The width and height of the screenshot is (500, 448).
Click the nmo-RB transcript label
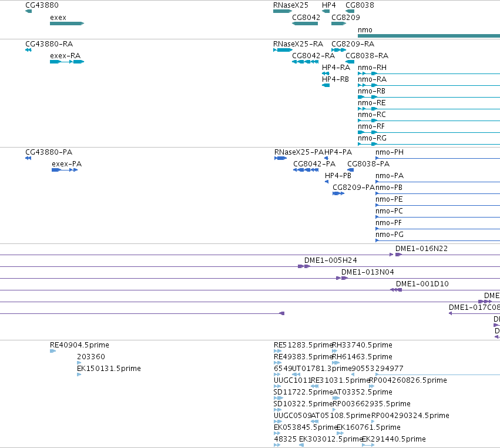[371, 91]
